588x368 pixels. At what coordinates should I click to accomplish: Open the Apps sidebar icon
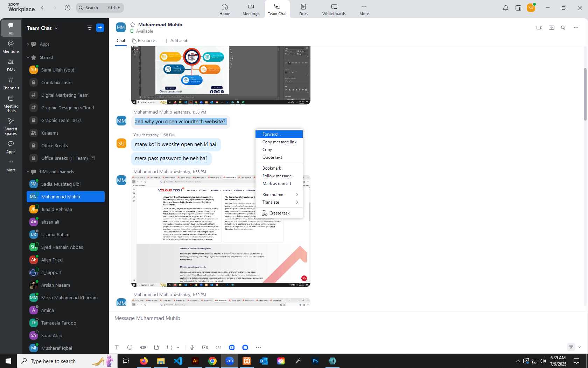11,147
